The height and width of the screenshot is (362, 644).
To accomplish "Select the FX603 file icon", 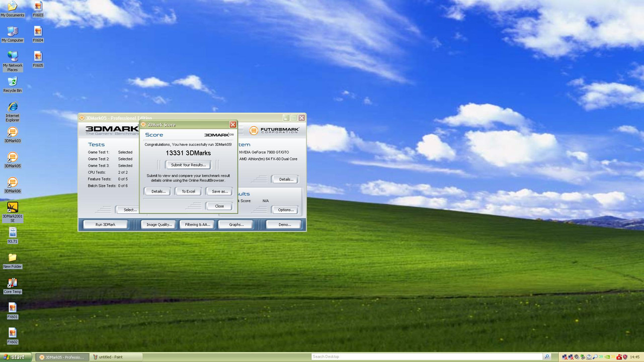I will point(38,8).
